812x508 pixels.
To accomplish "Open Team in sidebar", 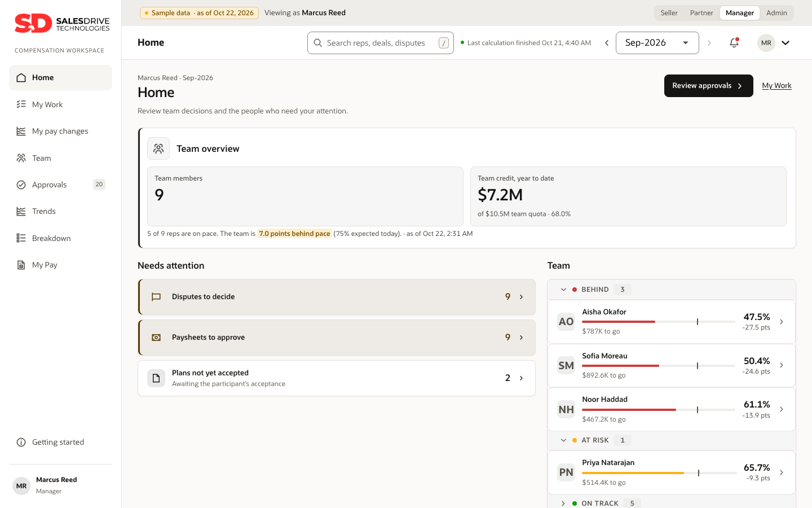I will point(60,158).
